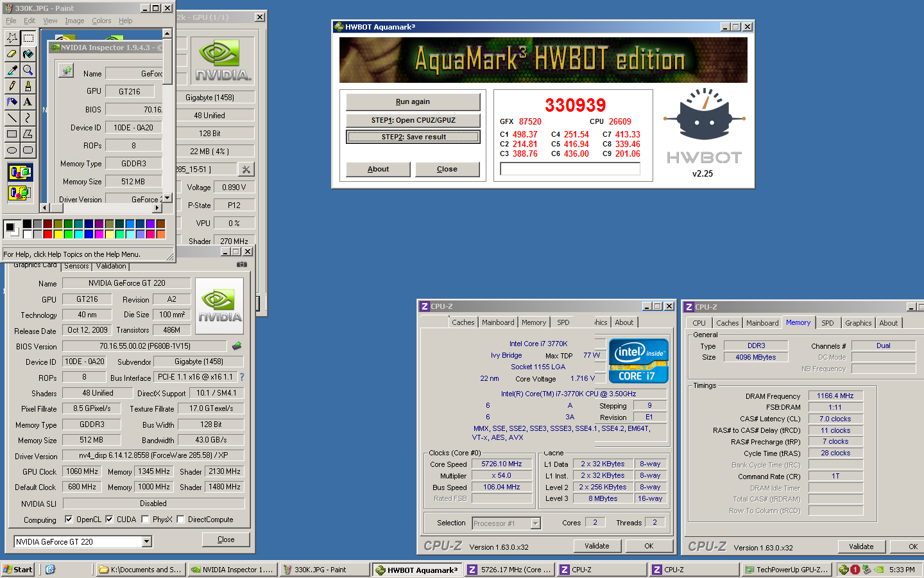
Task: Open the Caches tab in left CPU-Z
Action: coord(463,322)
